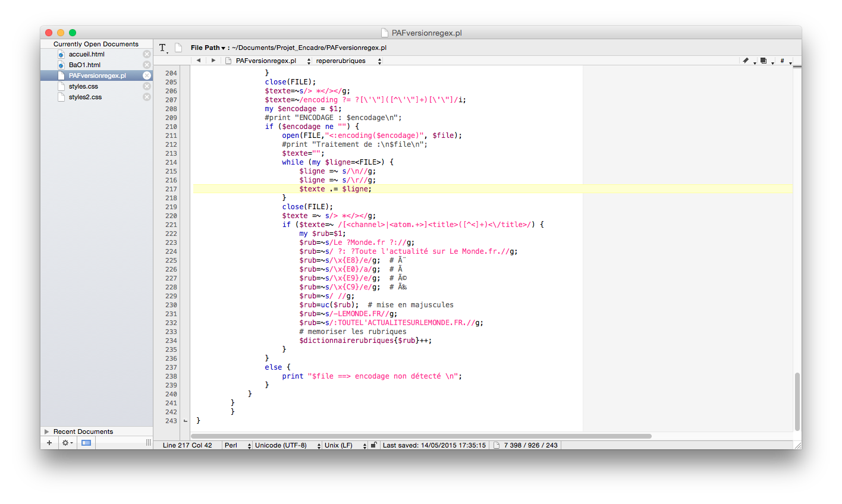The width and height of the screenshot is (842, 504).
Task: Close PAFversionregex.pl in the sidebar list
Action: pos(147,75)
